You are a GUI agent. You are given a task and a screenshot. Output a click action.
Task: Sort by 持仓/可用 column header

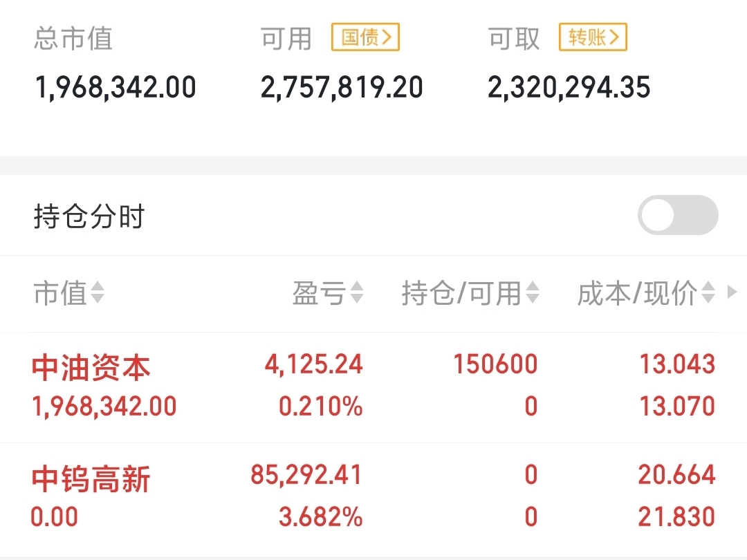[x=470, y=292]
